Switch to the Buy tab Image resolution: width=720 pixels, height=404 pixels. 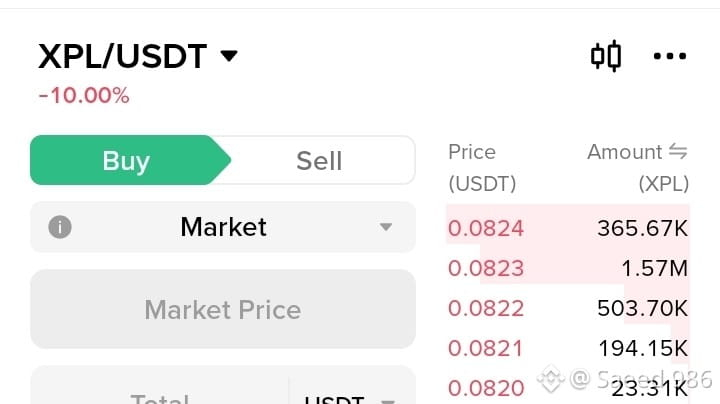tap(126, 161)
